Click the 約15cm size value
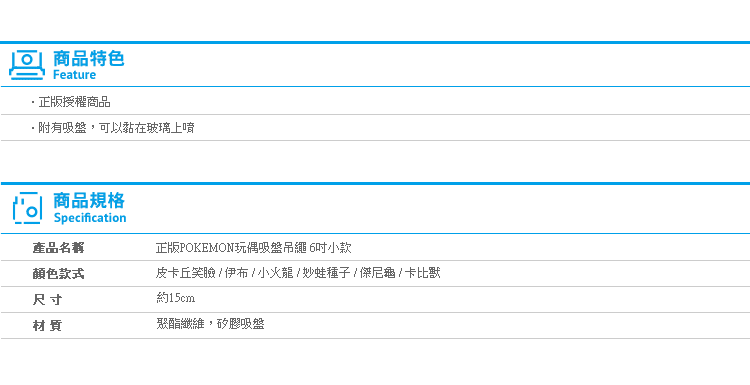The height and width of the screenshot is (385, 750). (x=176, y=298)
